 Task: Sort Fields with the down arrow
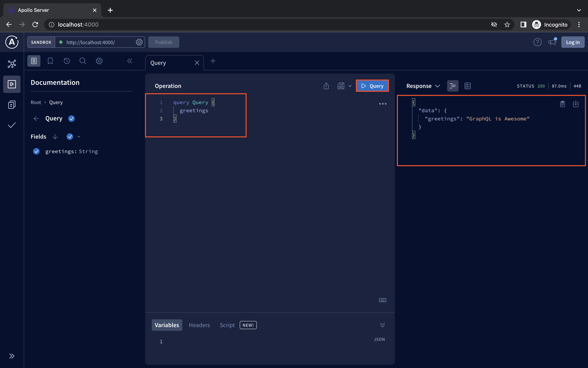[x=55, y=137]
